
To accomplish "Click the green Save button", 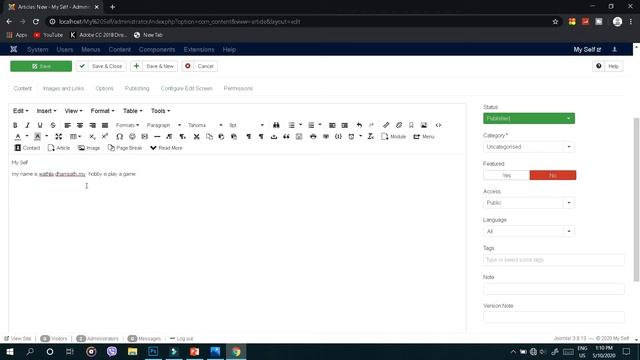I will pos(41,66).
